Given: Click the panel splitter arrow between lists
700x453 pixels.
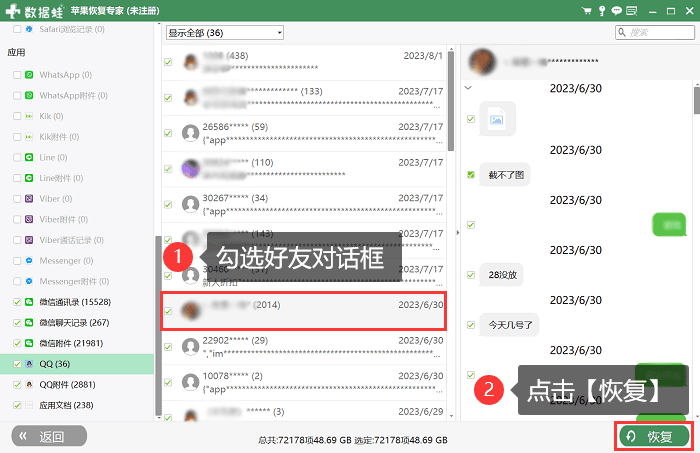Looking at the screenshot, I should pyautogui.click(x=458, y=233).
